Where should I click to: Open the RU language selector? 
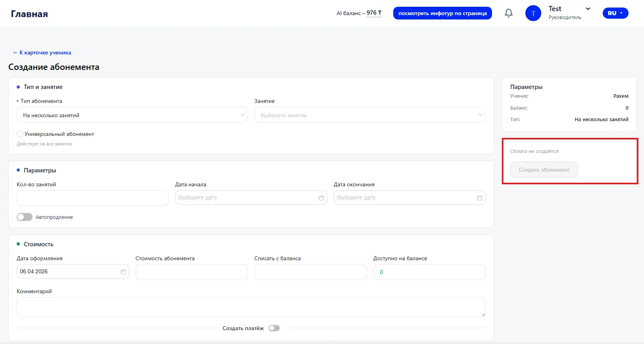(x=615, y=13)
